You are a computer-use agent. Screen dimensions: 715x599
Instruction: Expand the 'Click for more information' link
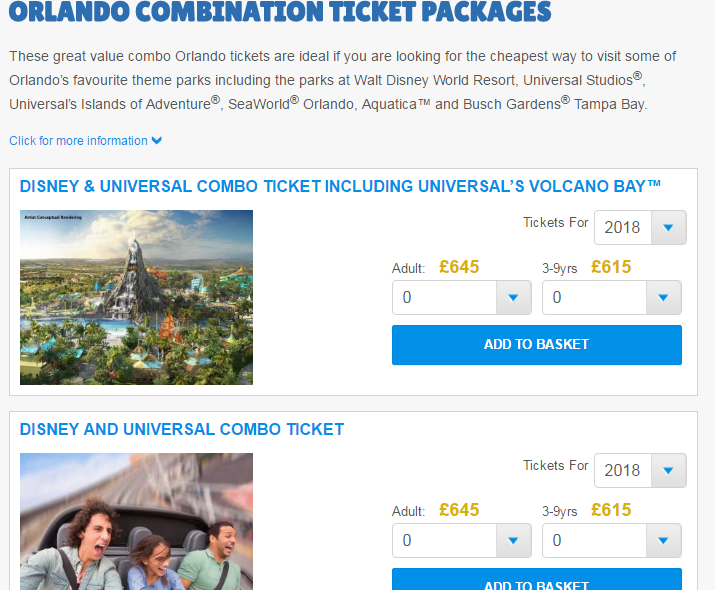[x=78, y=141]
